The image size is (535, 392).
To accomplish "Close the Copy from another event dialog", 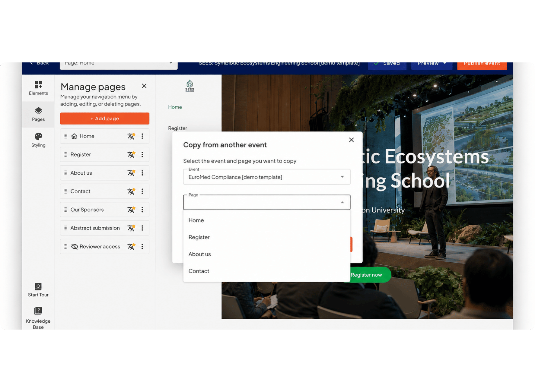I will pyautogui.click(x=351, y=140).
